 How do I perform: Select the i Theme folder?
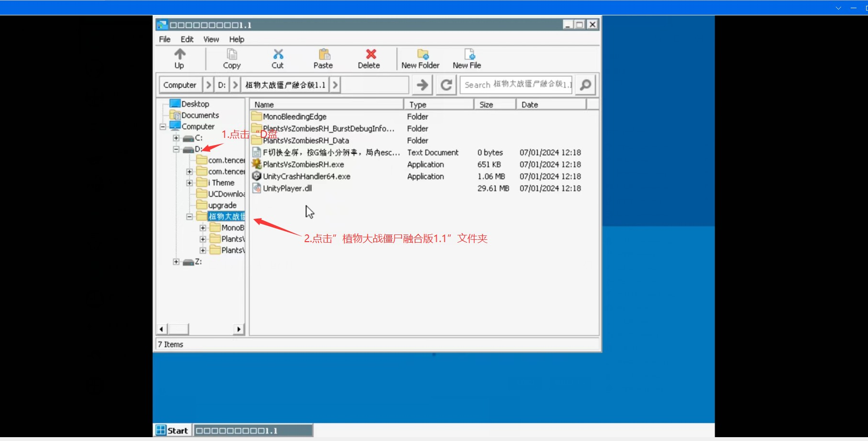[216, 183]
